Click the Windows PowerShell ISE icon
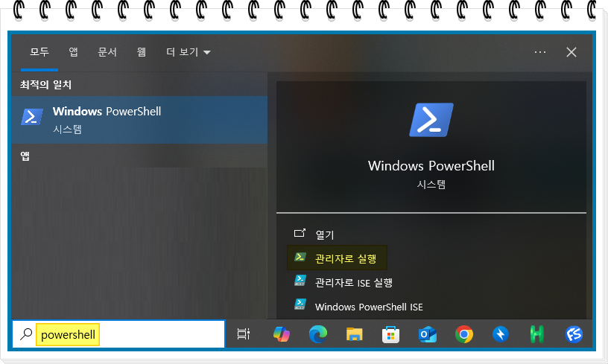Viewport: 608px width, 364px height. coord(300,304)
